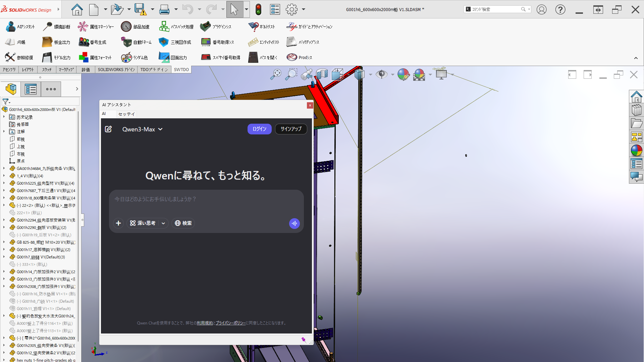Viewport: 644px width, 362px height.
Task: Click the rebuild traffic light icon
Action: click(x=258, y=9)
